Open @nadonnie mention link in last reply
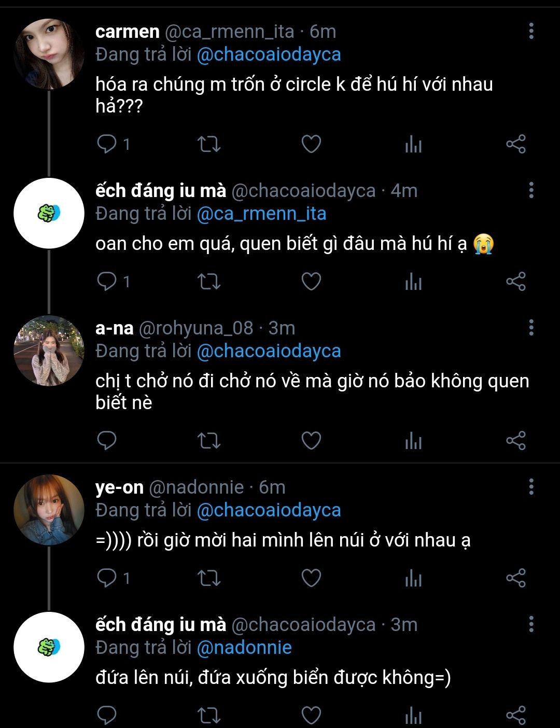Image resolution: width=560 pixels, height=728 pixels. click(x=244, y=648)
